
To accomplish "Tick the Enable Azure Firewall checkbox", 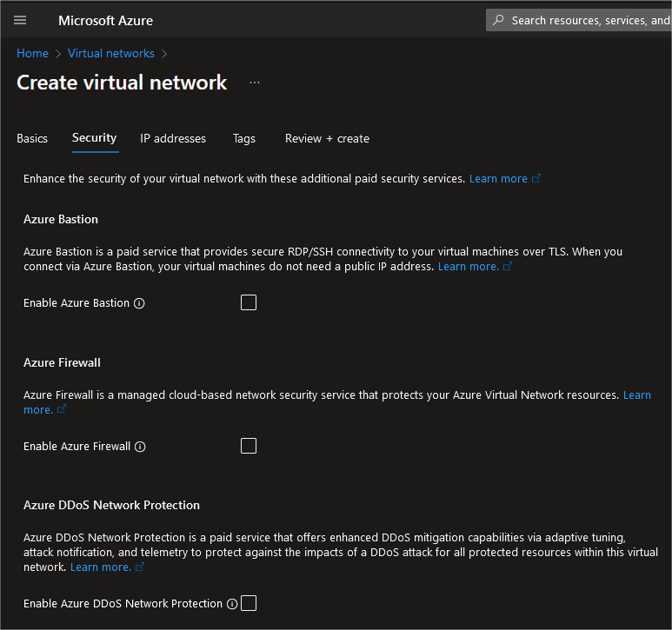I will point(249,446).
